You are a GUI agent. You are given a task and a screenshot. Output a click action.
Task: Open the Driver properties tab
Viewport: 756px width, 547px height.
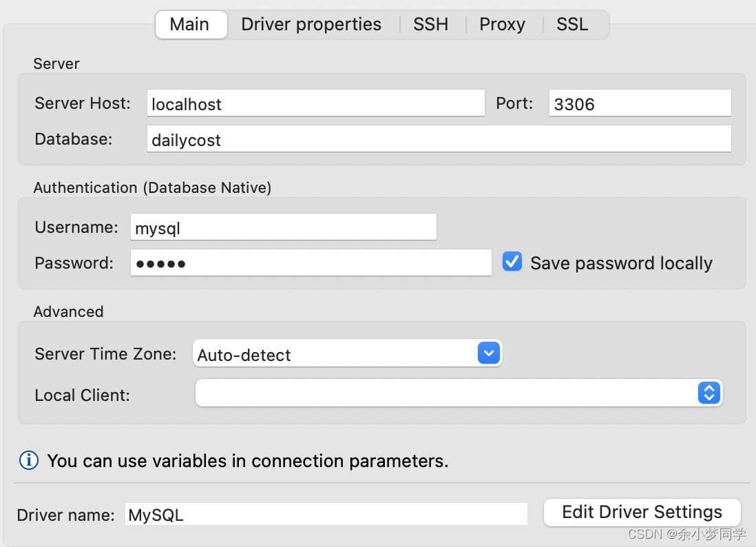pyautogui.click(x=311, y=25)
